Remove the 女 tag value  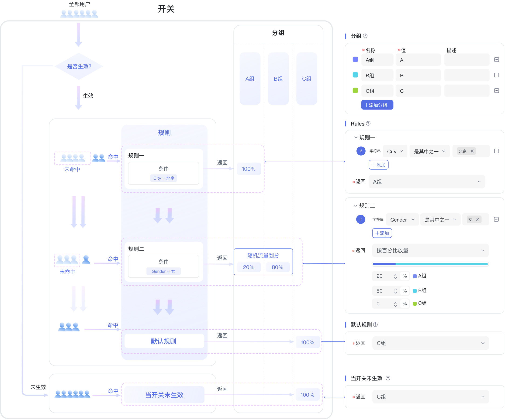pyautogui.click(x=478, y=219)
